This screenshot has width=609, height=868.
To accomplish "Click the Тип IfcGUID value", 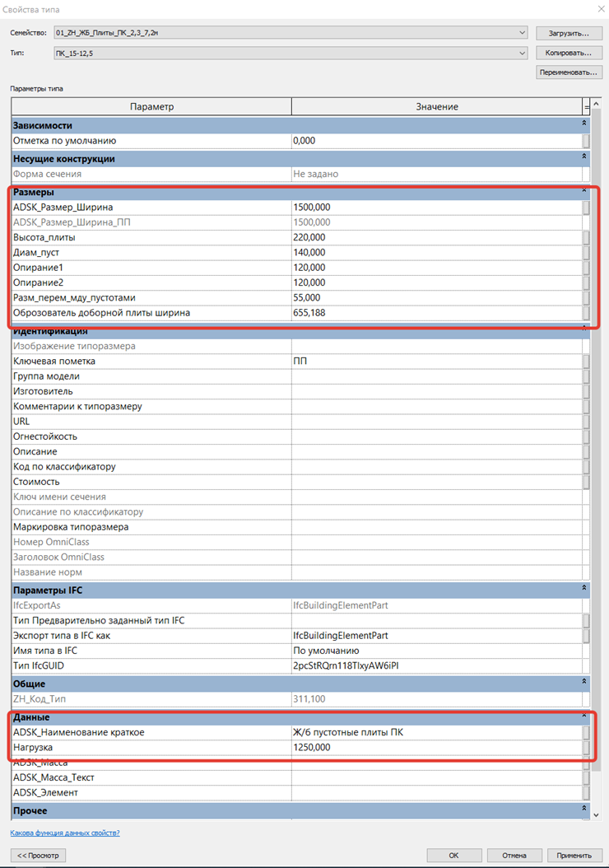I will click(x=437, y=665).
